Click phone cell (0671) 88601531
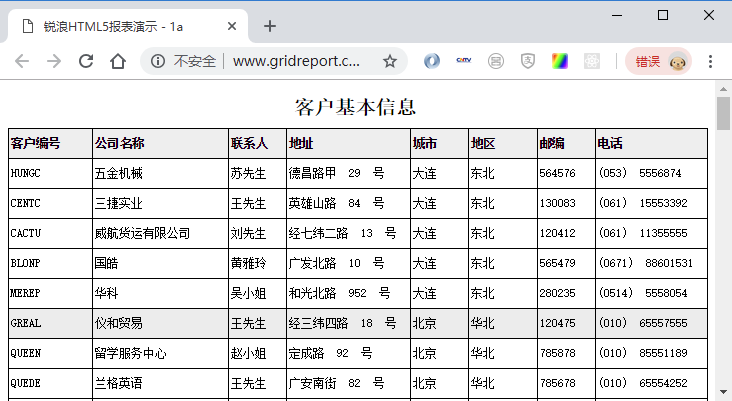This screenshot has height=401, width=732. (x=652, y=263)
